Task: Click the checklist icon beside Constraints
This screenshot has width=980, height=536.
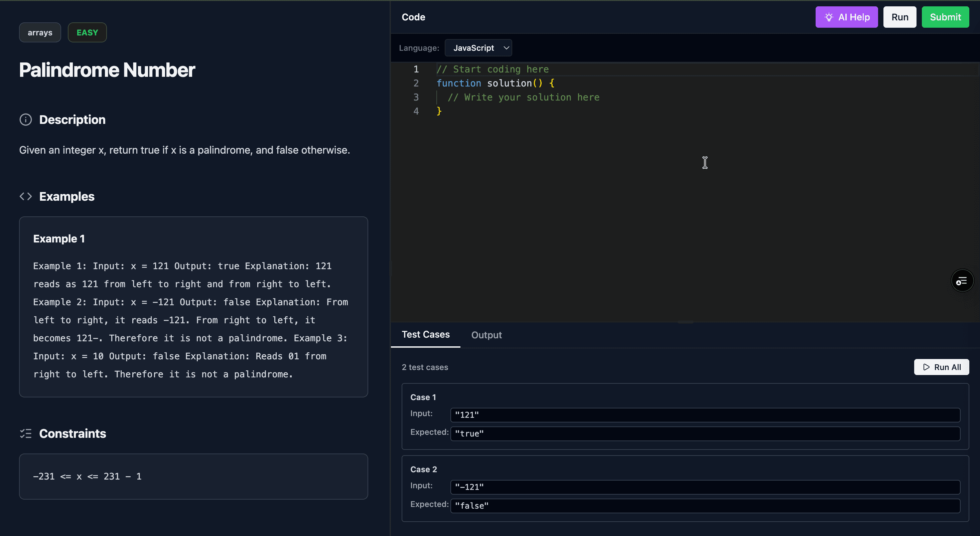Action: 25,433
